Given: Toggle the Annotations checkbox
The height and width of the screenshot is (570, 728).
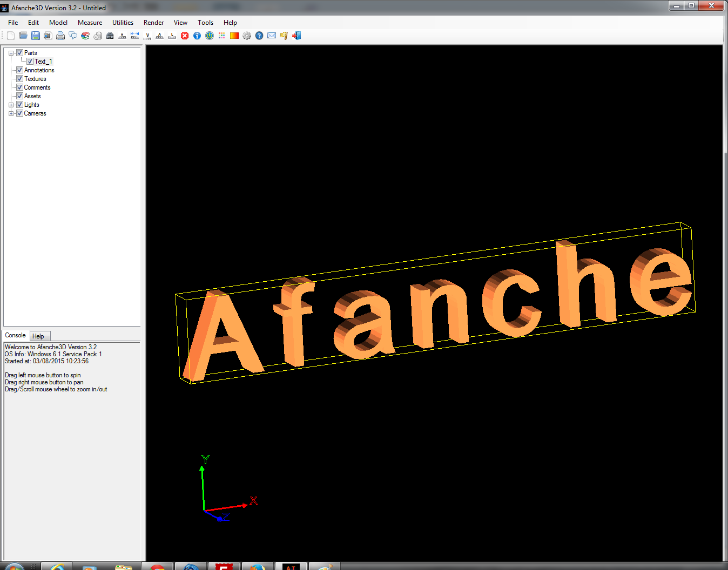Looking at the screenshot, I should (x=20, y=70).
